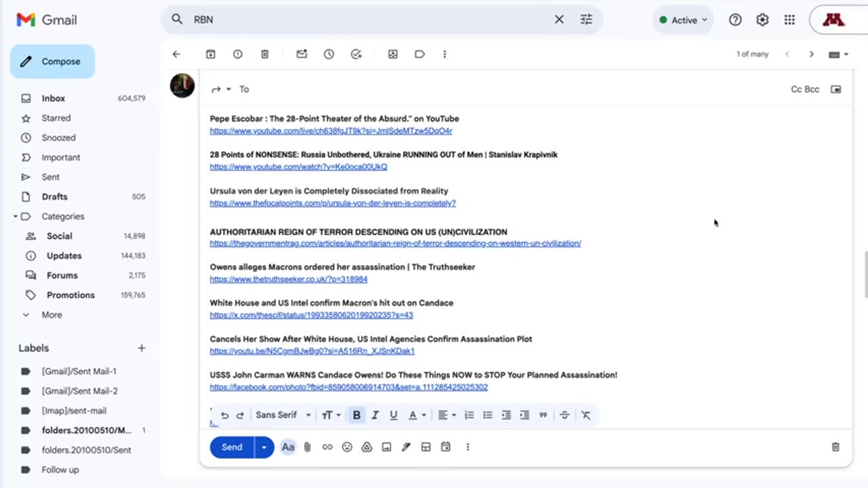Remove formatting from the selected text
Viewport: 868px width, 488px height.
(x=586, y=415)
